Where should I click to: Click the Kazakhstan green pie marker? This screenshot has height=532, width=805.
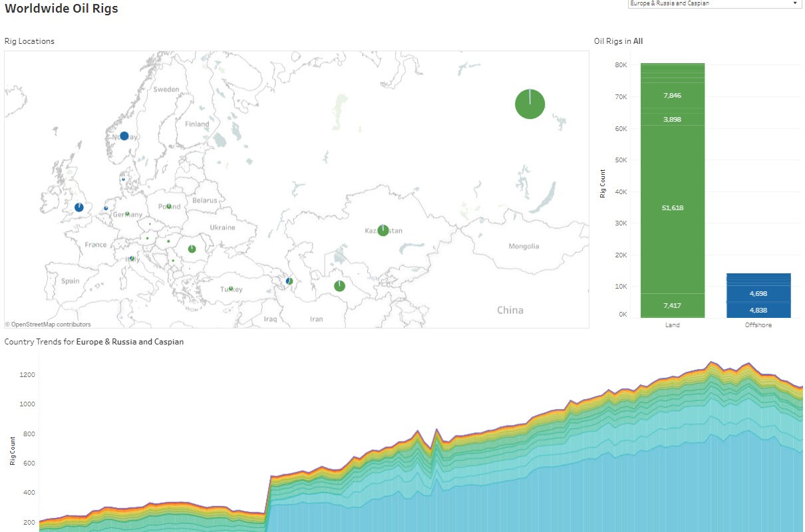coord(383,230)
